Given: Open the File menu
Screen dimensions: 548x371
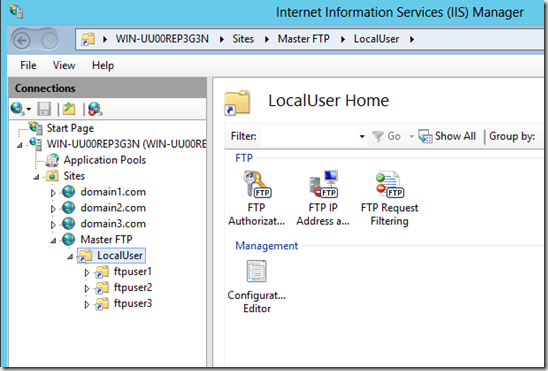Looking at the screenshot, I should 28,65.
